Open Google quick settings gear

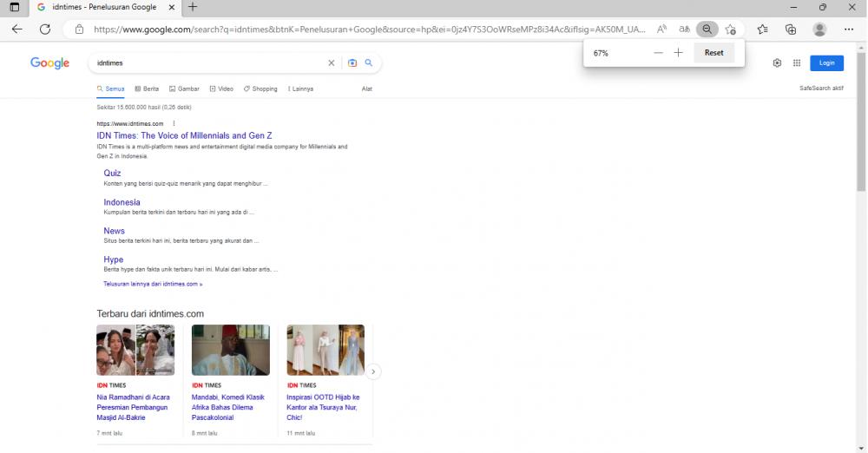(x=777, y=63)
